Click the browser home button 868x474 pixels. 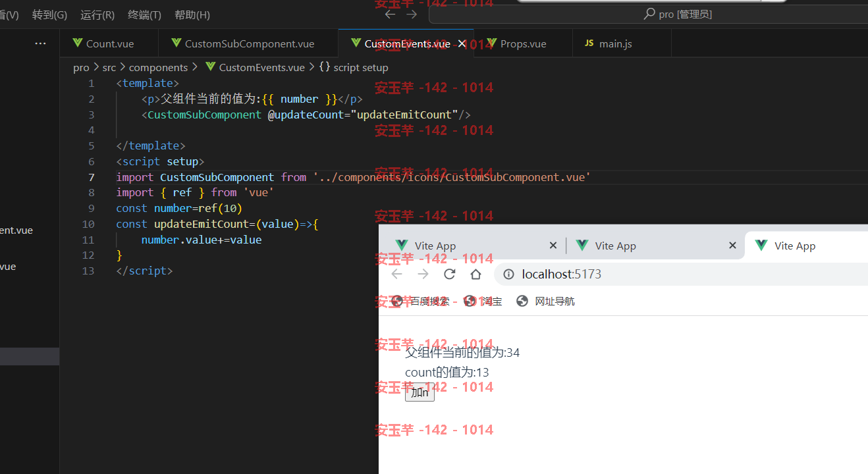(476, 274)
